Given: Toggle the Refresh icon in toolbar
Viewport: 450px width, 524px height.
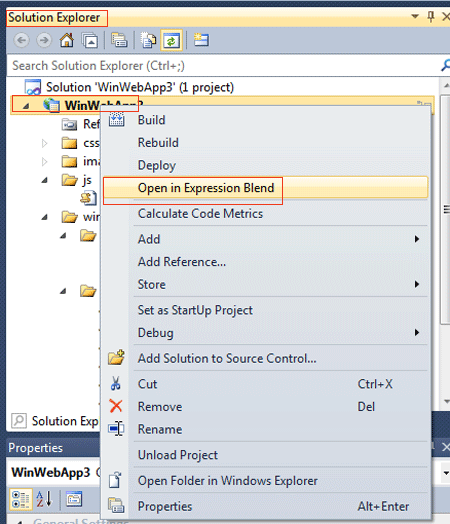Looking at the screenshot, I should click(171, 40).
